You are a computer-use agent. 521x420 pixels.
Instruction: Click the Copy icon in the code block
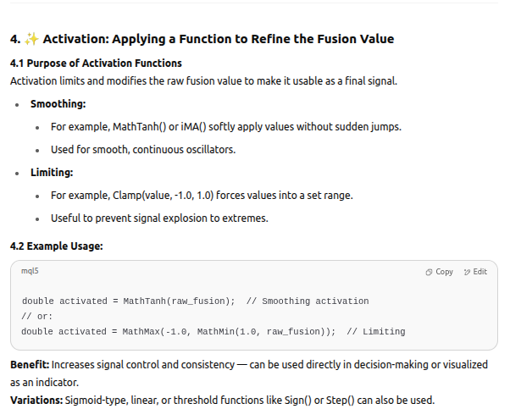(x=429, y=273)
